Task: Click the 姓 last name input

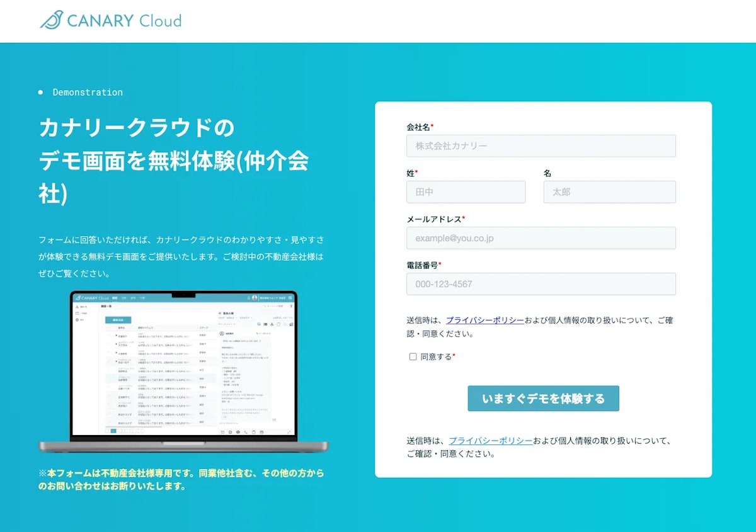Action: 466,192
